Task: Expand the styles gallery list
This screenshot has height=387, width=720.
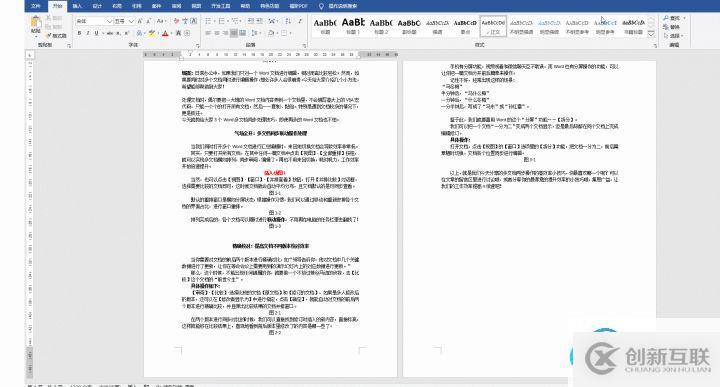Action: (651, 34)
